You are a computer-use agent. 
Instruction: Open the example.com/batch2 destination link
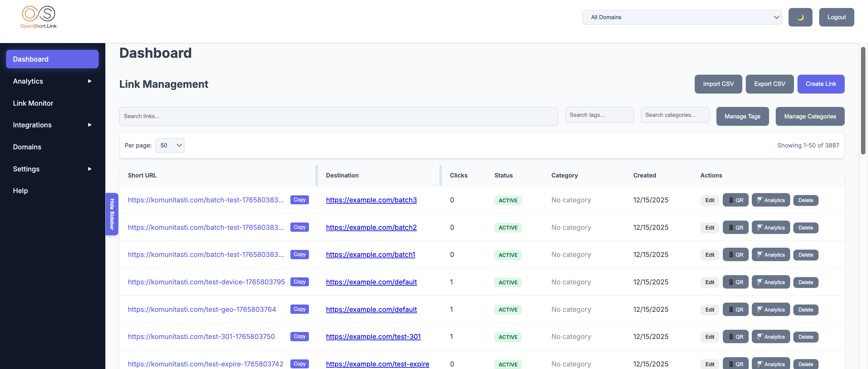tap(371, 228)
